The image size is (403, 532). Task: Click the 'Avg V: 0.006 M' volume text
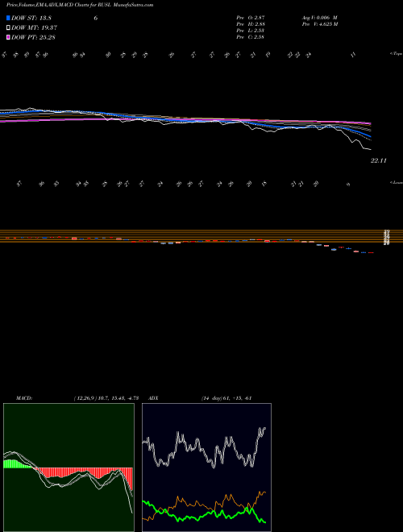pos(320,18)
